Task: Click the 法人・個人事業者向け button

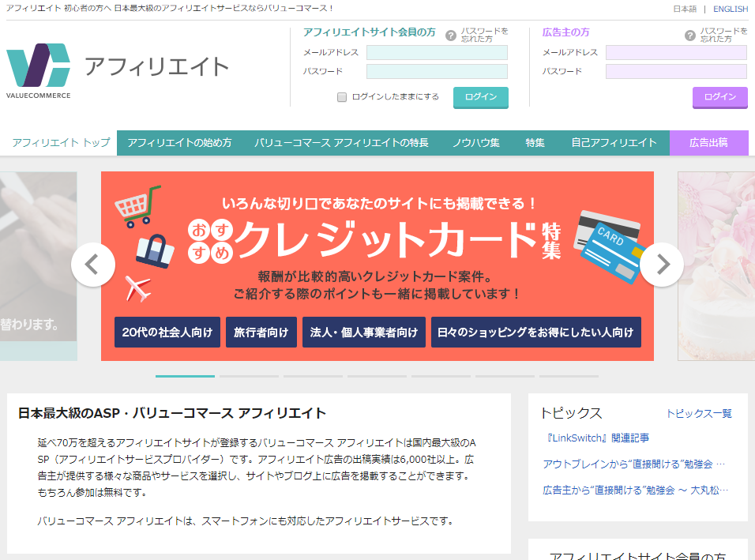Action: pos(364,333)
